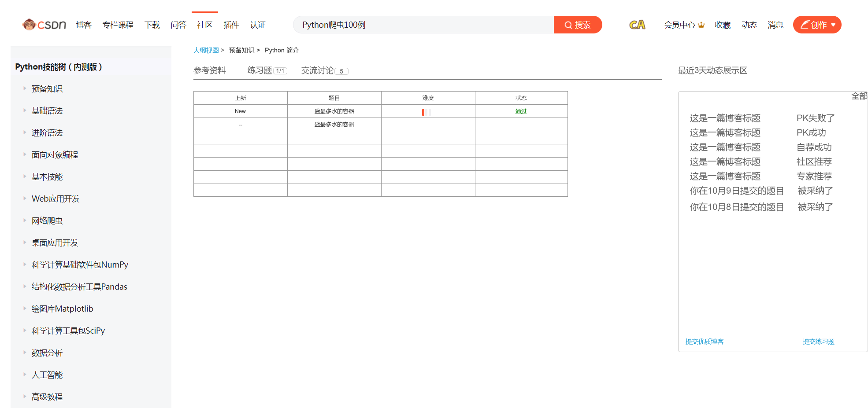868x408 pixels.
Task: Go to 会员中心
Action: point(680,25)
